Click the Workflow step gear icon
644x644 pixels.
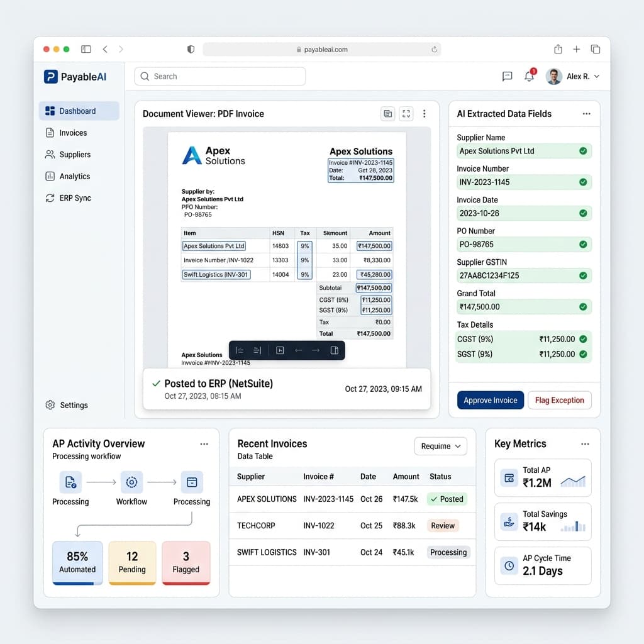click(132, 482)
